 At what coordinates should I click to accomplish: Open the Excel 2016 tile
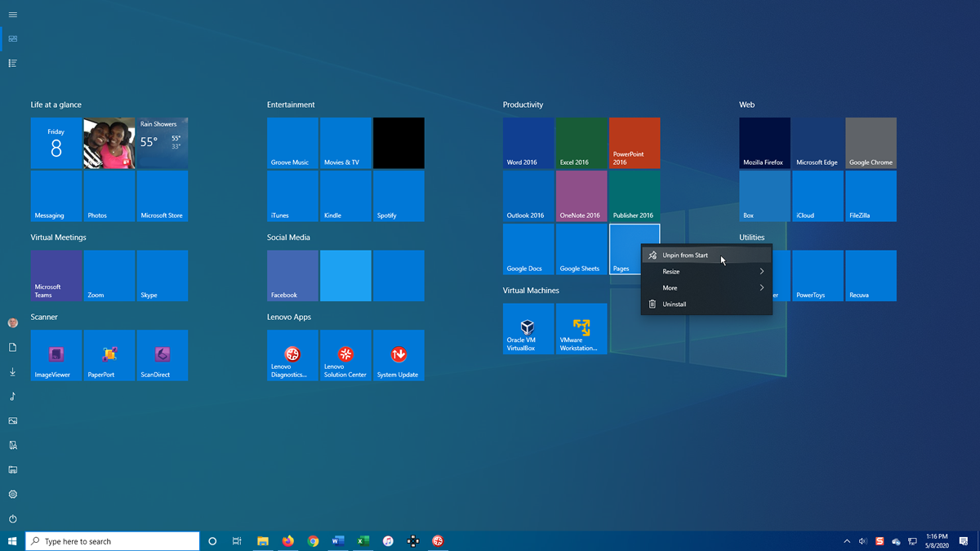pos(581,143)
